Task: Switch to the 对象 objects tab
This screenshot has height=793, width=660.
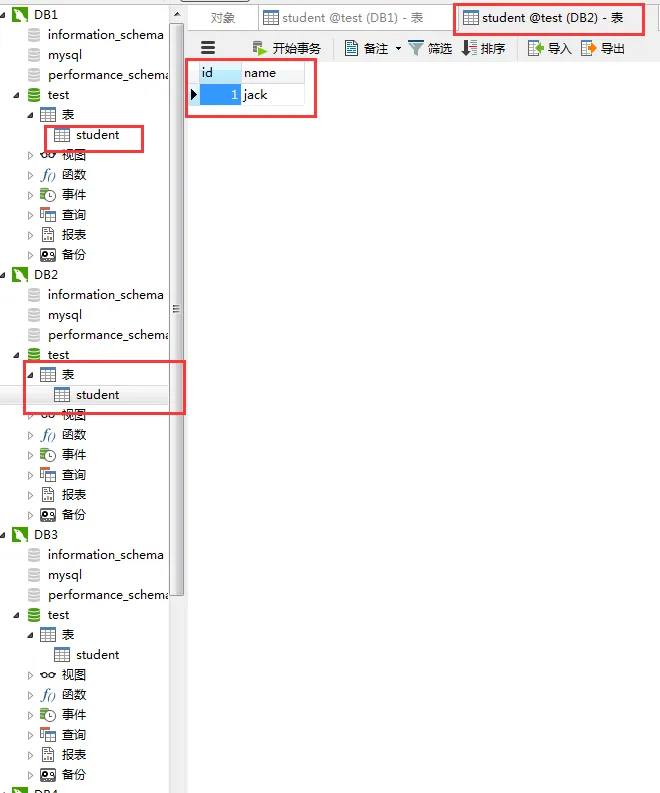Action: [x=223, y=18]
